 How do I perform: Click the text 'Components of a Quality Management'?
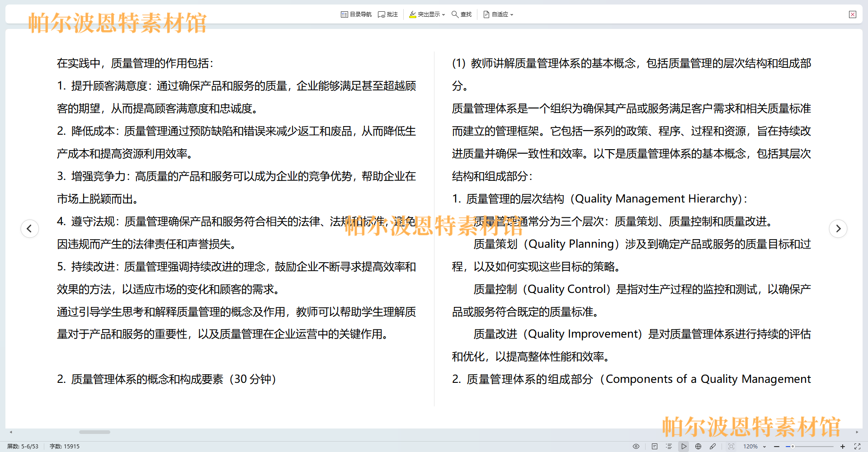coord(708,379)
